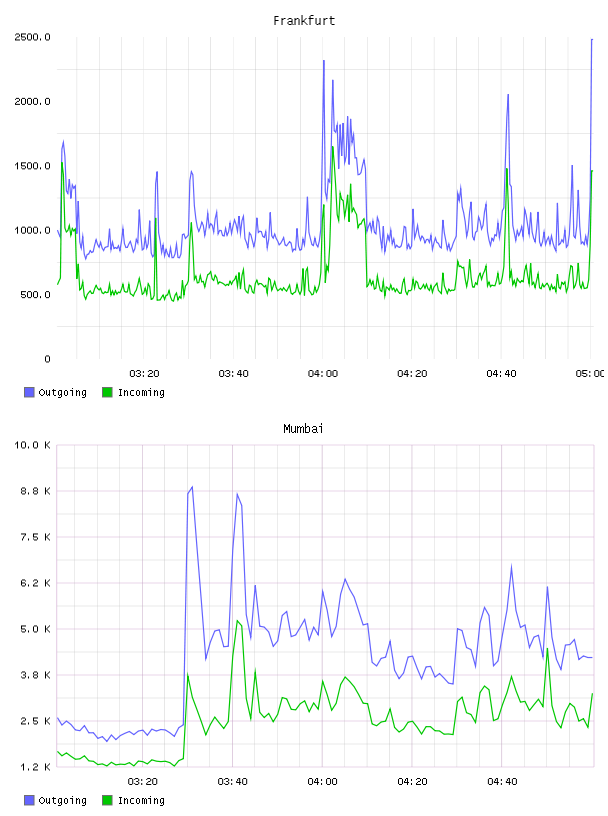This screenshot has width=608, height=816.
Task: Click the Outgoing legend label under Frankfurt
Action: 62,393
